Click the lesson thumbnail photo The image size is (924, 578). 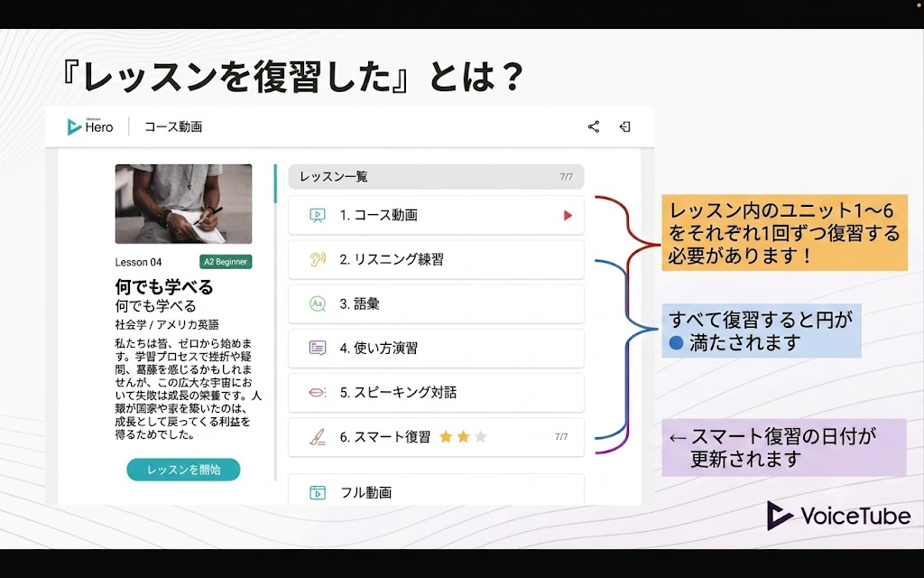(x=183, y=204)
